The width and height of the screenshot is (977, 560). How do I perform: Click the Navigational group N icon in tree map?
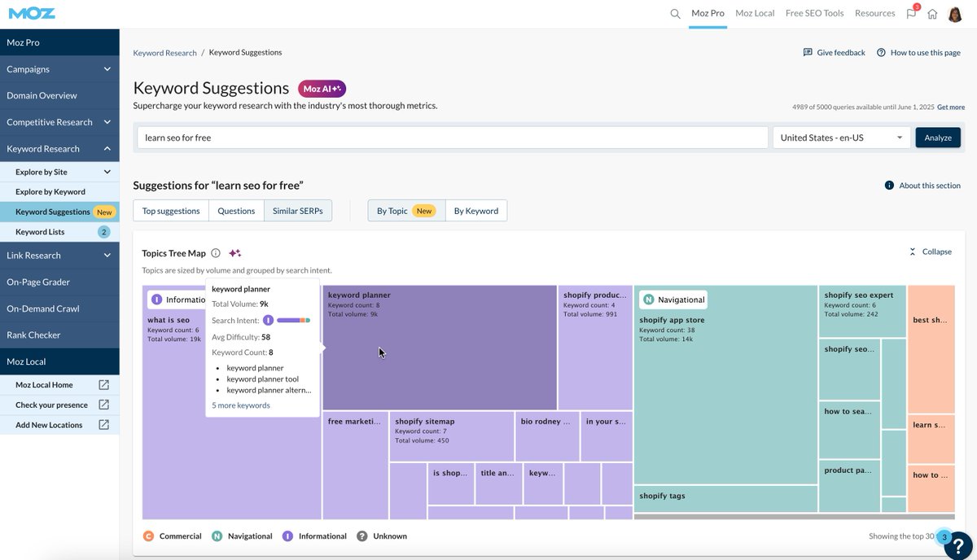pyautogui.click(x=649, y=300)
